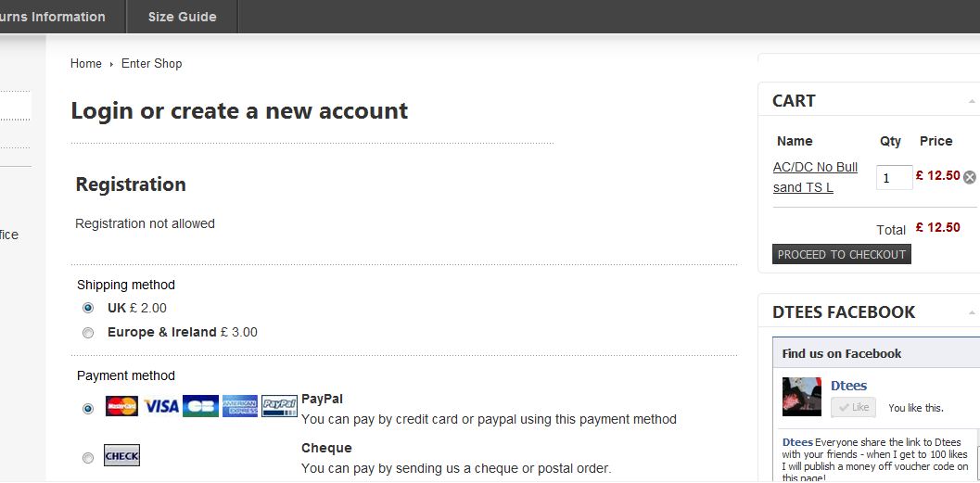Choose PayPal payment method radio button
The height and width of the screenshot is (483, 980).
[88, 409]
